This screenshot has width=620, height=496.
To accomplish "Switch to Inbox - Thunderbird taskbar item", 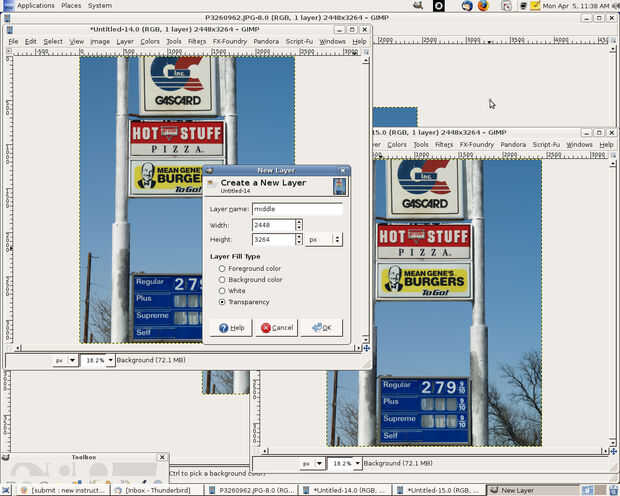I will tap(157, 490).
